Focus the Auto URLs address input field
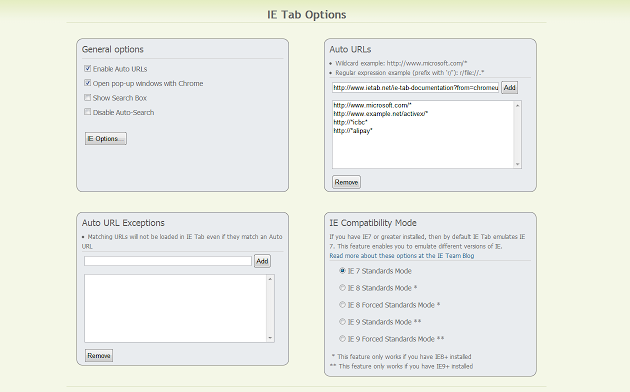Viewport: 630px width, 392px height. (x=415, y=88)
